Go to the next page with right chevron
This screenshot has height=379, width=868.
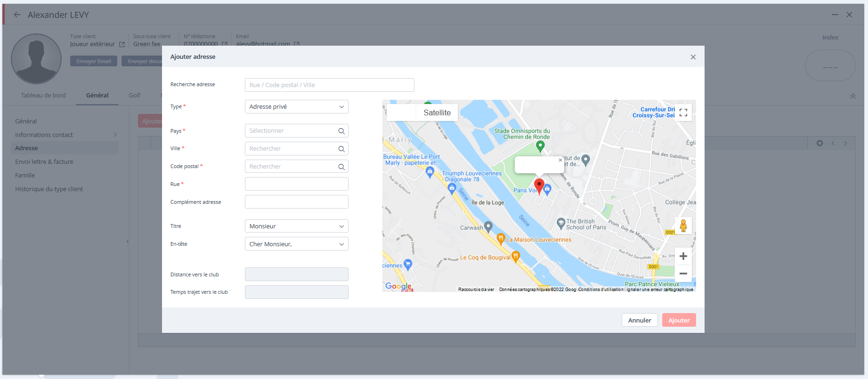[845, 143]
